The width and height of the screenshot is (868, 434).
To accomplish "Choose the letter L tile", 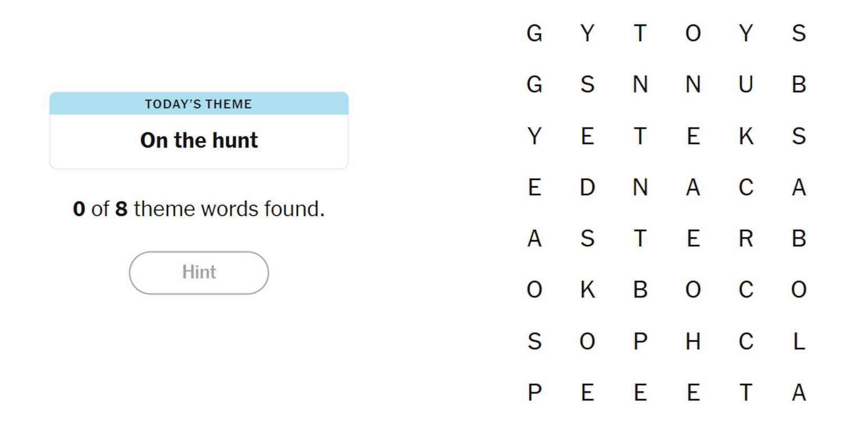I will [x=799, y=341].
